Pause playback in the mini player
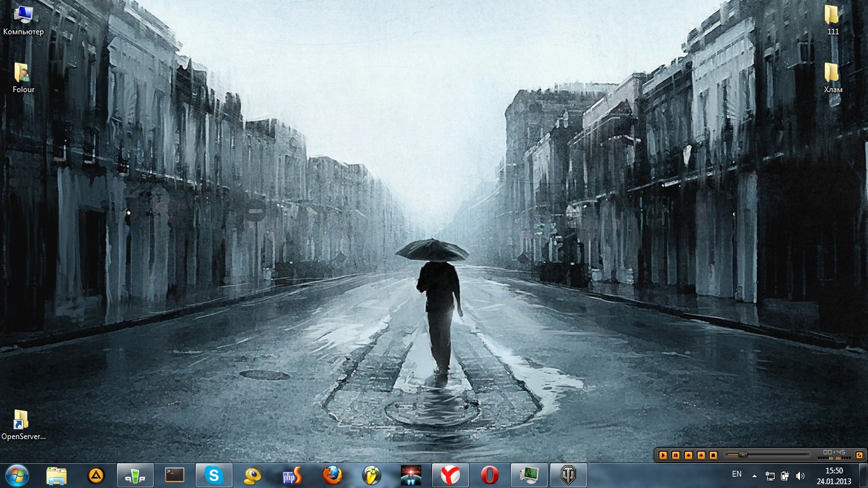 coord(675,455)
